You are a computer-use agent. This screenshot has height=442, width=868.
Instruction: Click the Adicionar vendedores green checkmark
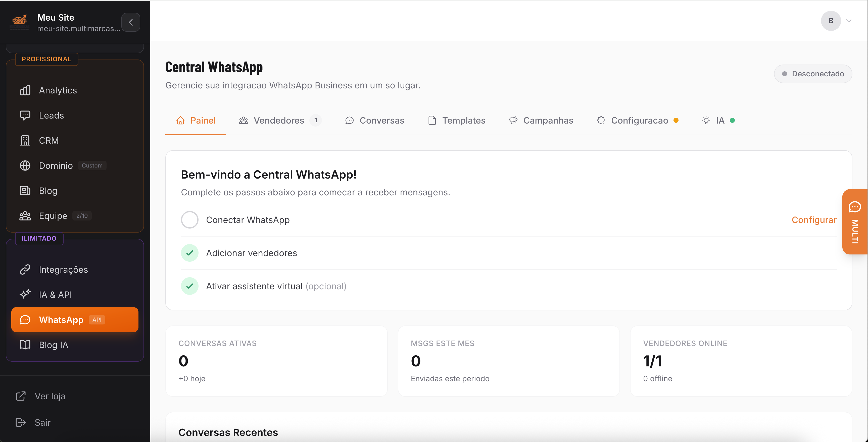[x=190, y=253]
